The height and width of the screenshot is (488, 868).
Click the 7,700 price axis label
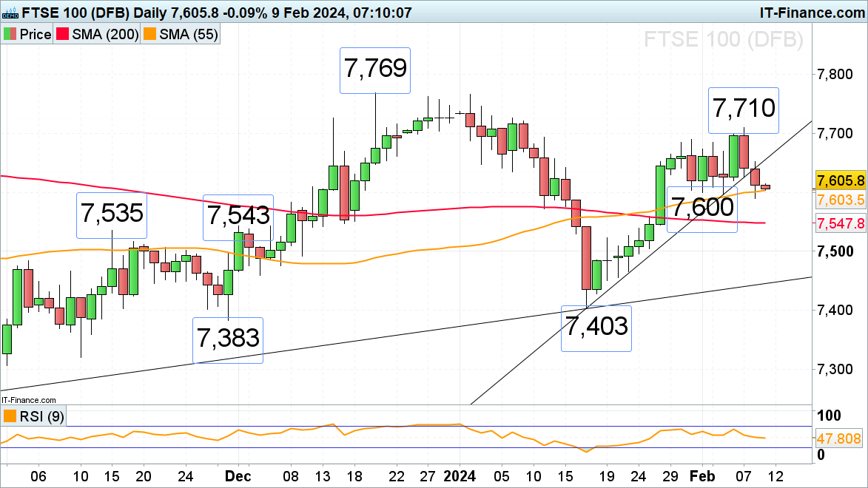(x=835, y=133)
